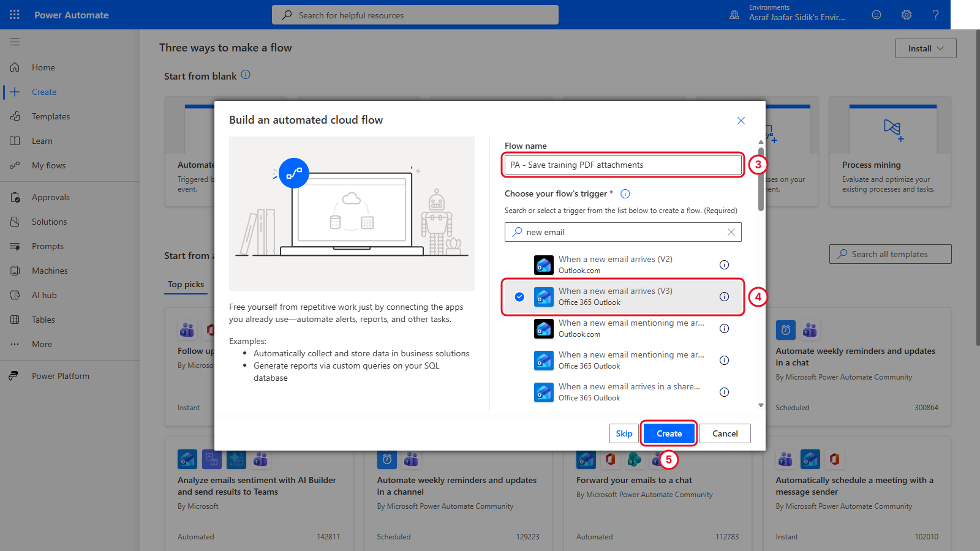Select new email arrives in a shared mailbox trigger
Screen dimensions: 980x551
(623, 392)
